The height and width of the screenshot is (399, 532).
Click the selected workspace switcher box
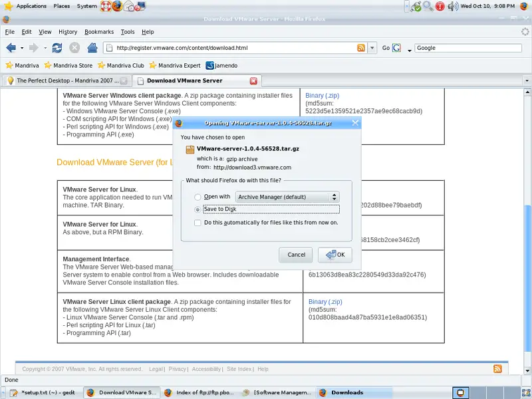click(x=460, y=392)
